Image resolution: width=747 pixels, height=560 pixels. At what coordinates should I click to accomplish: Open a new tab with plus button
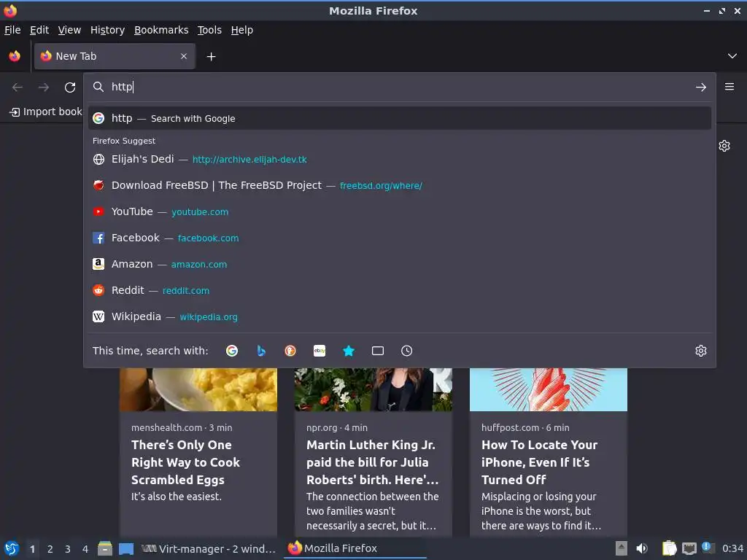pos(211,57)
